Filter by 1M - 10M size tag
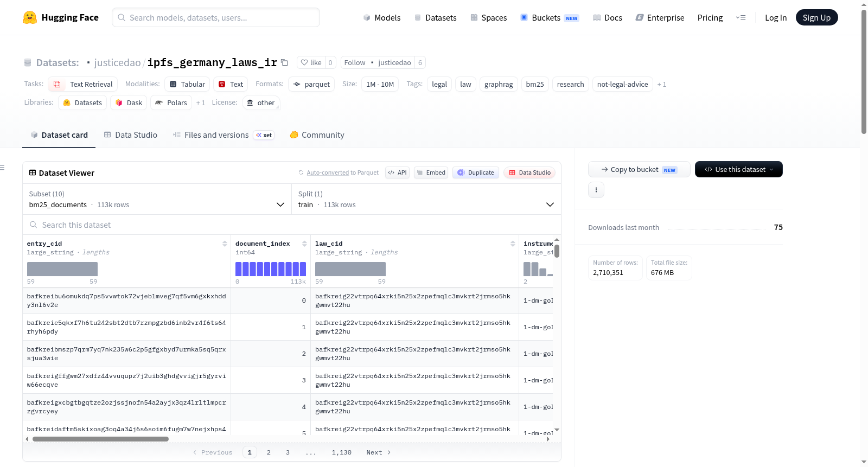 380,84
